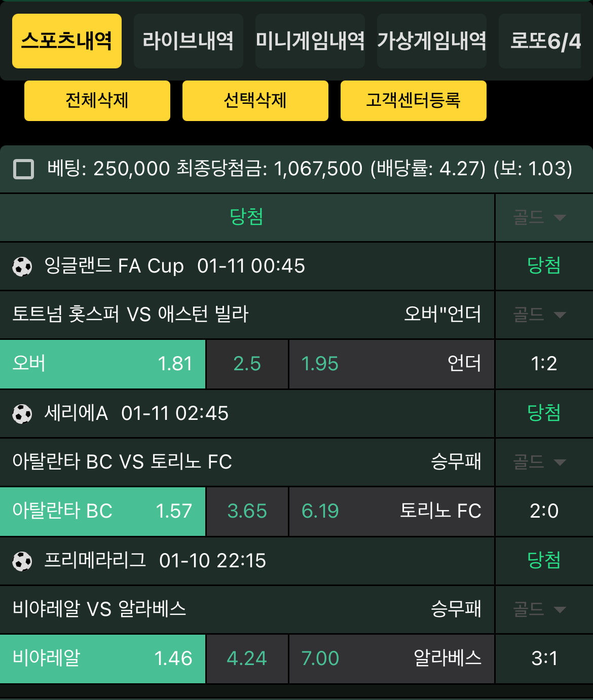
Task: Click the 아탈란타 BC 1.57 selection
Action: pos(102,512)
